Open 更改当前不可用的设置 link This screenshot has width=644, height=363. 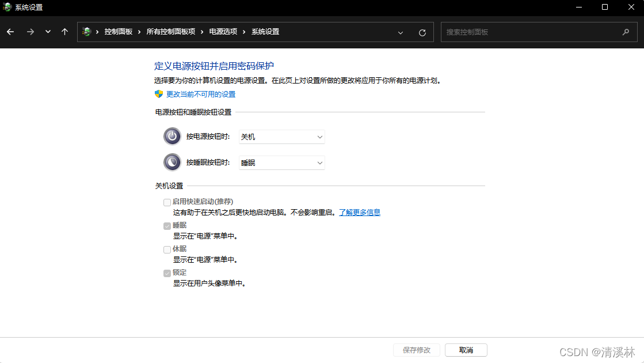[201, 94]
